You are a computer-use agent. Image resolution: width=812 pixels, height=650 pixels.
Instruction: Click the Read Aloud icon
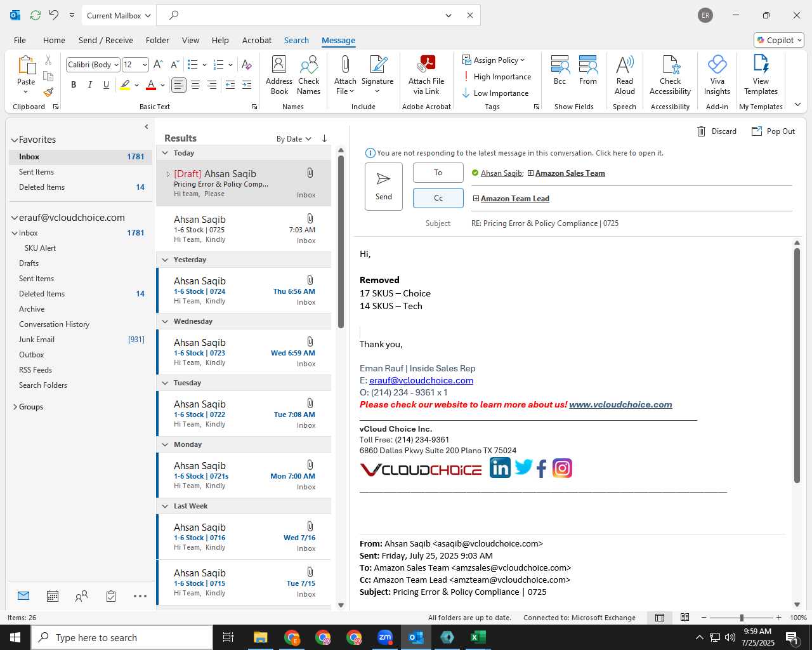tap(625, 75)
